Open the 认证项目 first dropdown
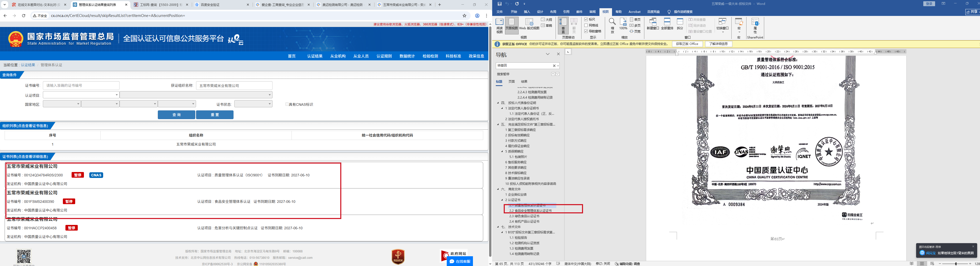The height and width of the screenshot is (266, 980). [x=81, y=95]
